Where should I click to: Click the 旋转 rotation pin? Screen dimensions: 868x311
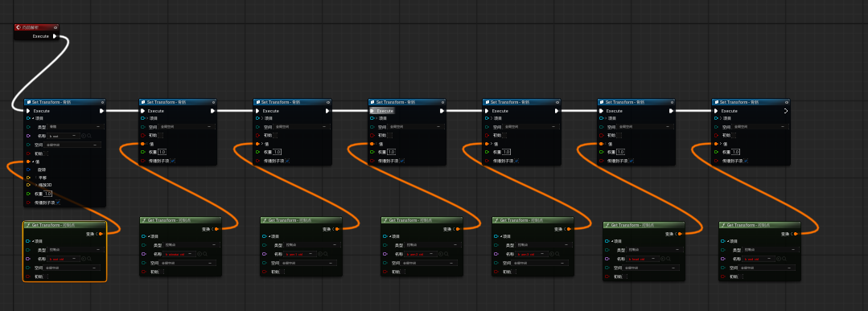tap(28, 170)
